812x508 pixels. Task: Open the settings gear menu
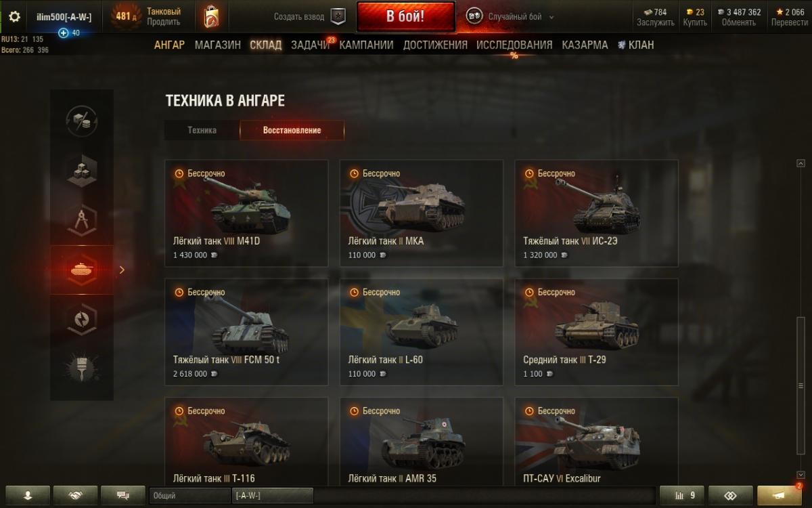coord(14,17)
